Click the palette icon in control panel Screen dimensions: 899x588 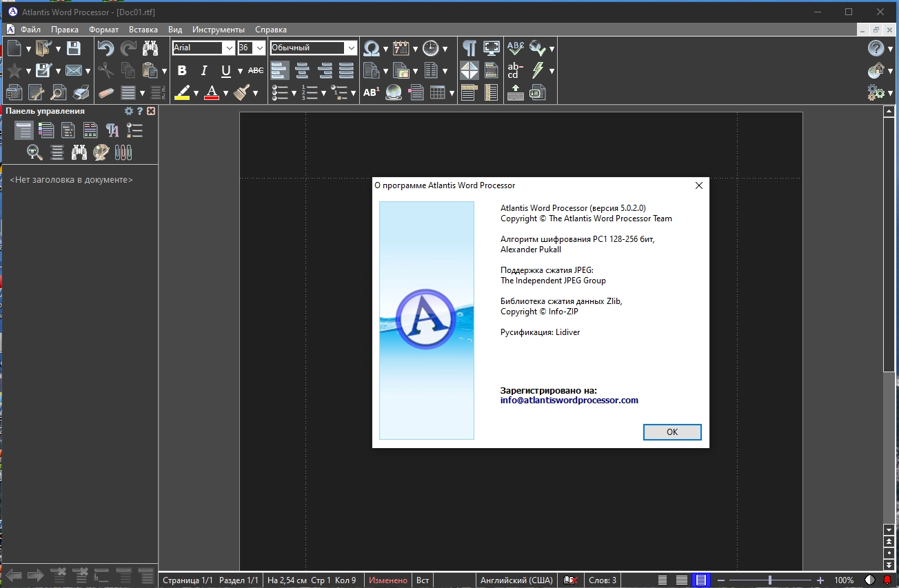(x=101, y=152)
